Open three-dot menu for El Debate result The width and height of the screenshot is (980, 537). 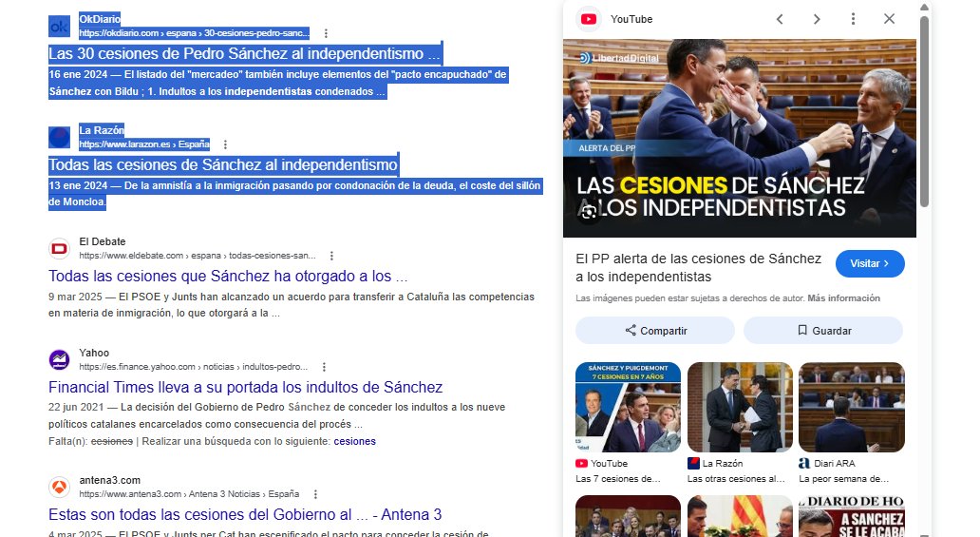point(331,256)
